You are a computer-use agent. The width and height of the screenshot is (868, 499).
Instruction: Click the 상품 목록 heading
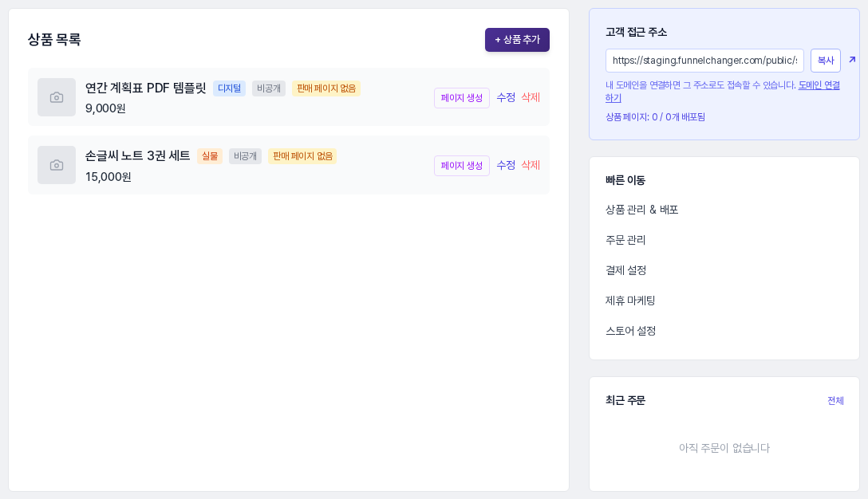click(x=54, y=40)
